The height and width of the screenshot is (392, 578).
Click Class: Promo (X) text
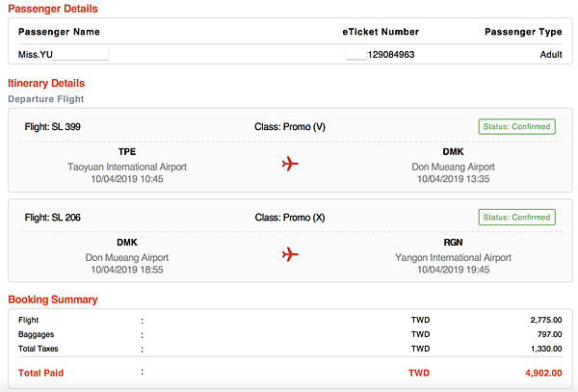[x=290, y=218]
